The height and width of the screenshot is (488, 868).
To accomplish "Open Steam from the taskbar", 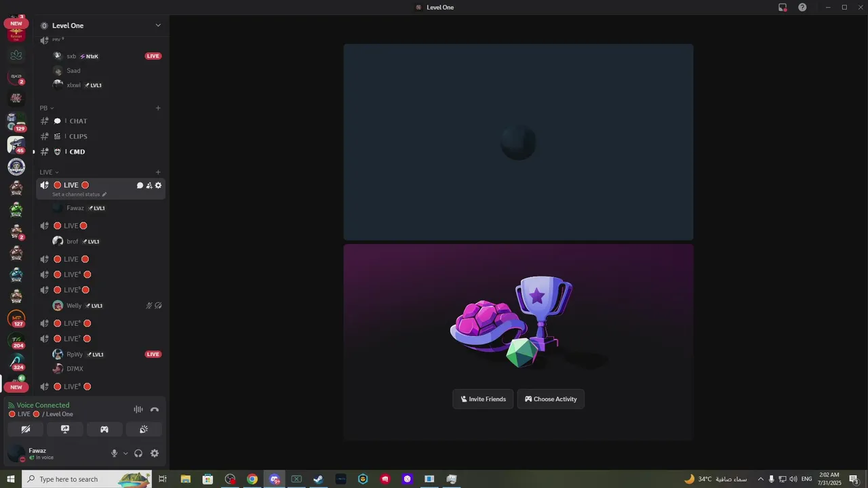I will click(x=318, y=479).
